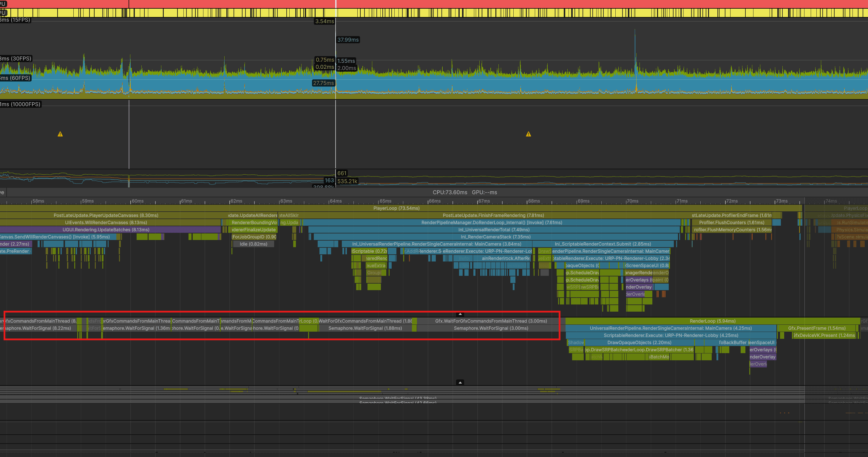Screen dimensions: 868x457
Task: Click the "1.55ms" chart value label
Action: tap(346, 61)
